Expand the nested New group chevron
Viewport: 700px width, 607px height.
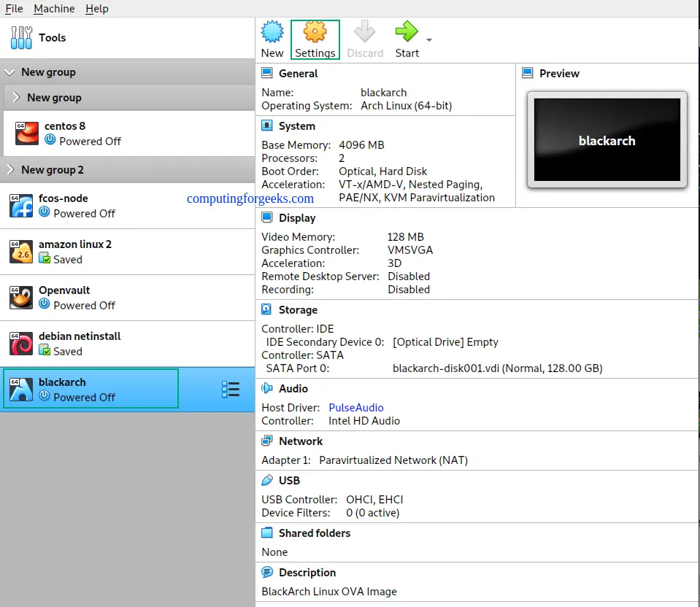tap(16, 97)
